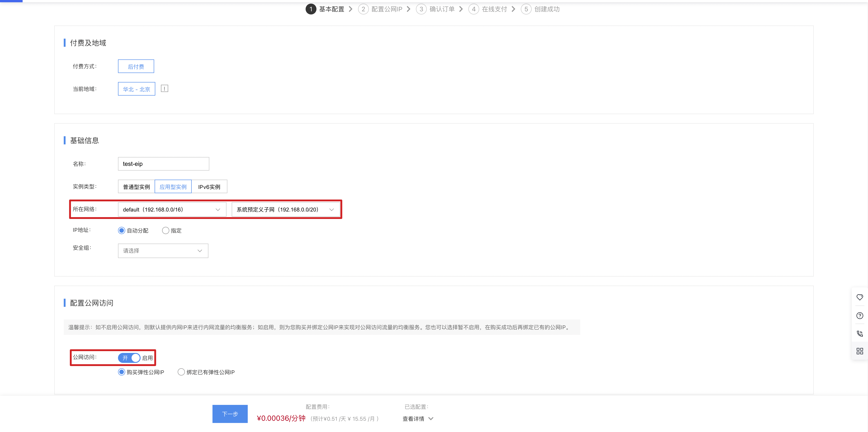Select the 自动分配 IP address option
Screen dimensions: 868x432
[133, 230]
